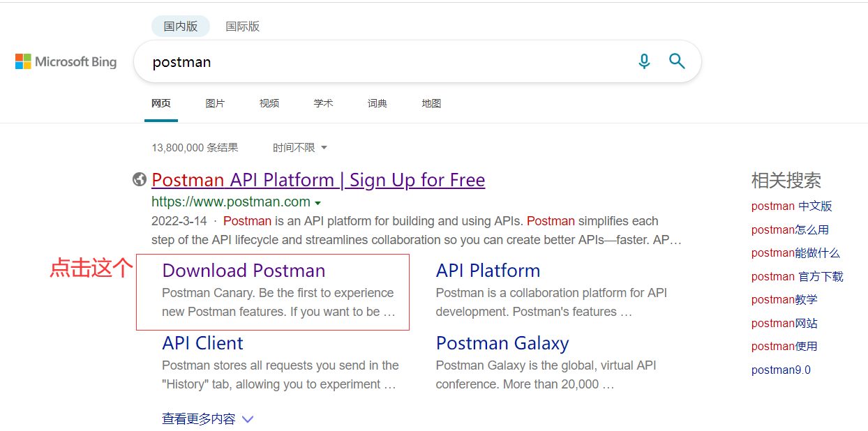
Task: Click the 'Postman stores all requests' description
Action: tap(280, 375)
